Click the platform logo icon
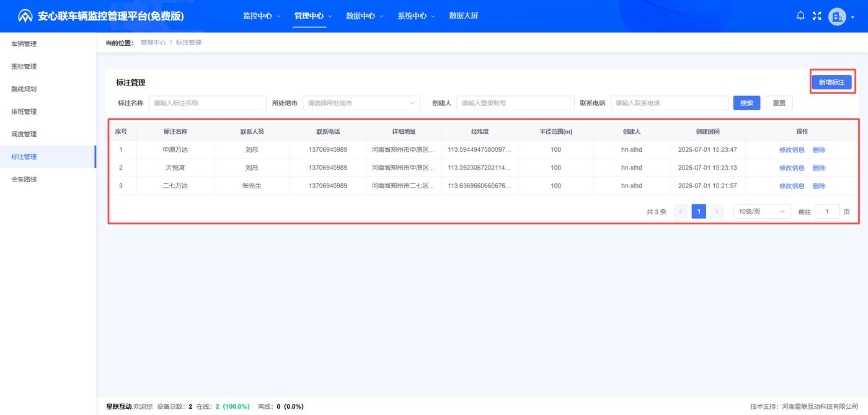Screen dimensions: 868x415 pyautogui.click(x=25, y=16)
